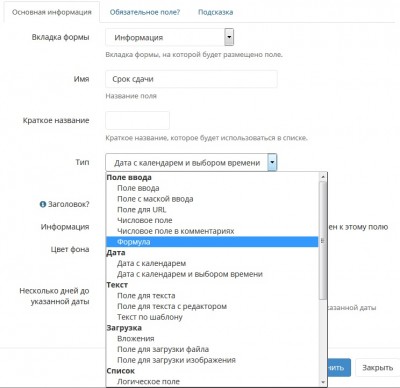
Task: Click the blue save button
Action: [x=339, y=368]
